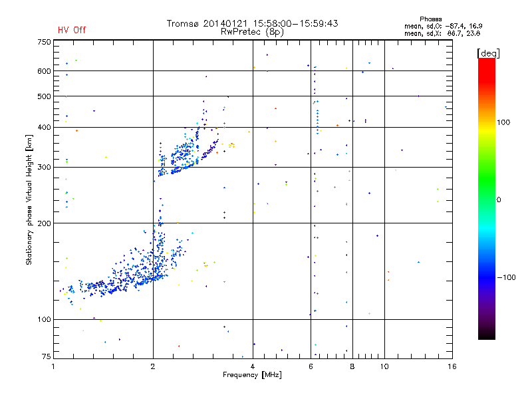Click the colorbar tick label '0'
The image size is (532, 399).
tap(499, 200)
